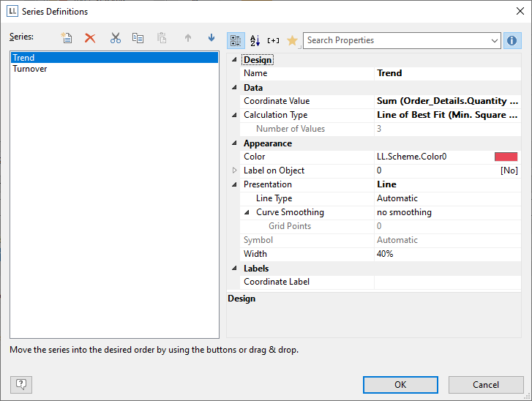Click the expand all properties icon
This screenshot has width=532, height=401.
pos(274,41)
